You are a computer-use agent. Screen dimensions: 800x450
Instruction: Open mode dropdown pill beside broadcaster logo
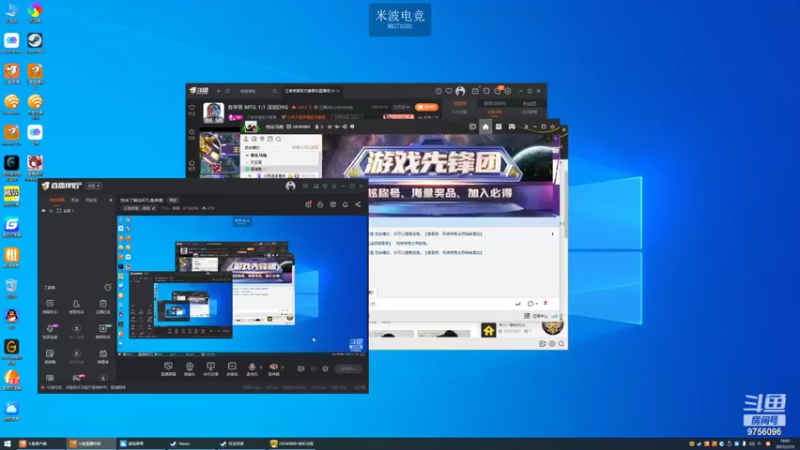pyautogui.click(x=93, y=186)
